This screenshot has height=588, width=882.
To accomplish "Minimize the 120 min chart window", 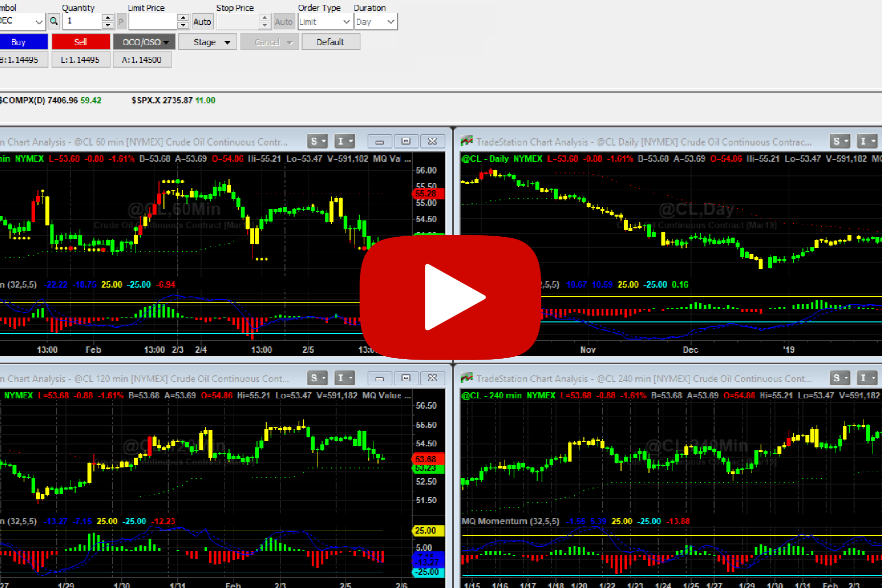I will click(x=380, y=378).
